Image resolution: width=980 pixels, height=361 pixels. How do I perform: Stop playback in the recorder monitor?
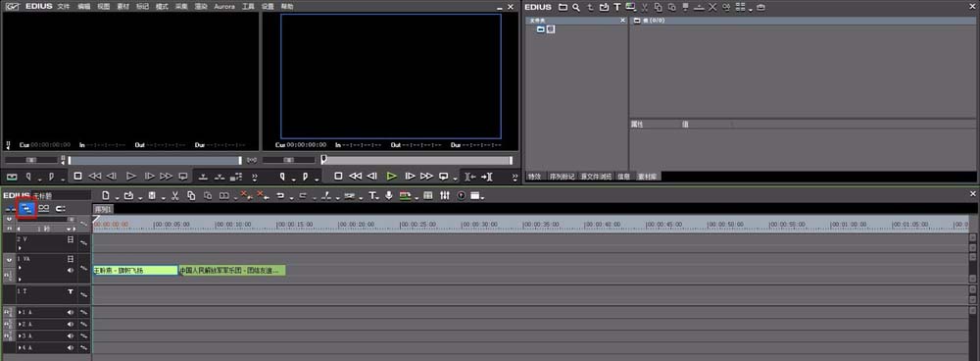pos(338,177)
